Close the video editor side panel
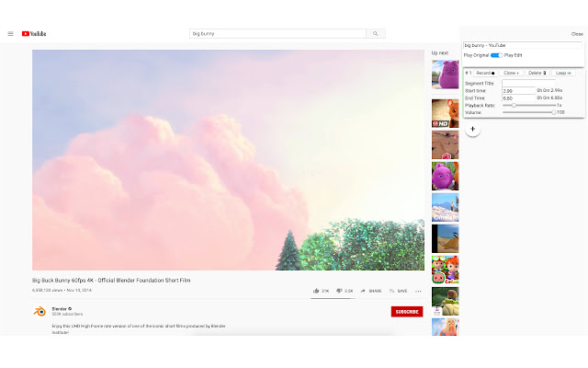This screenshot has width=588, height=368. coord(577,34)
